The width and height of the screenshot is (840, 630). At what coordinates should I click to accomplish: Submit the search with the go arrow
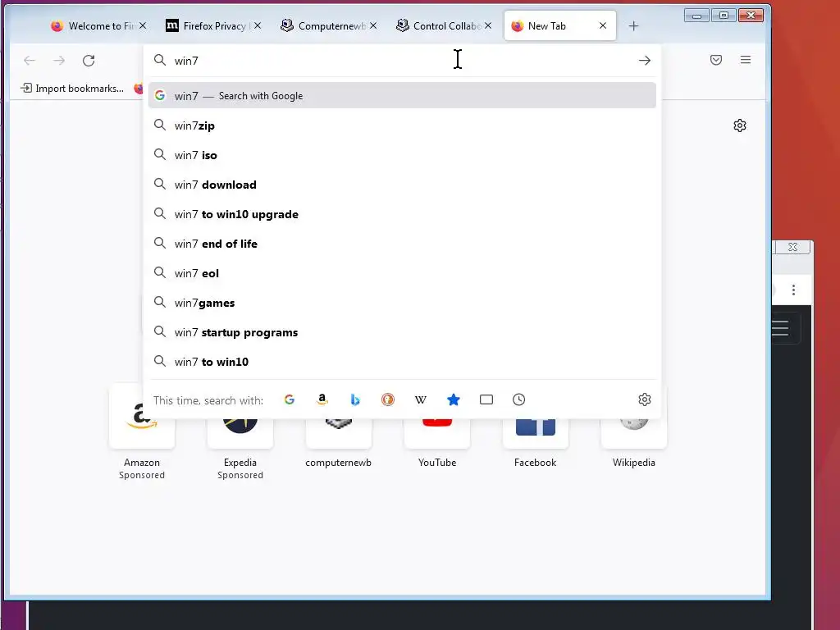point(645,61)
